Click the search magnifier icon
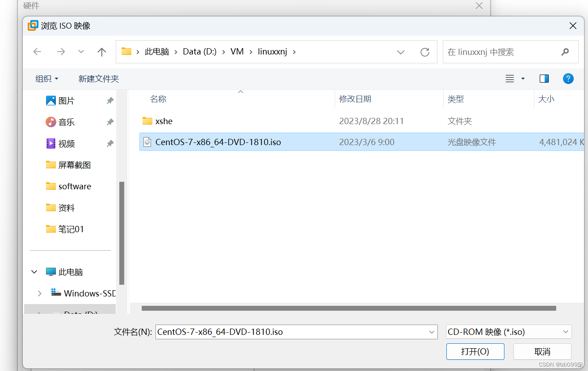The height and width of the screenshot is (371, 588). [x=565, y=52]
